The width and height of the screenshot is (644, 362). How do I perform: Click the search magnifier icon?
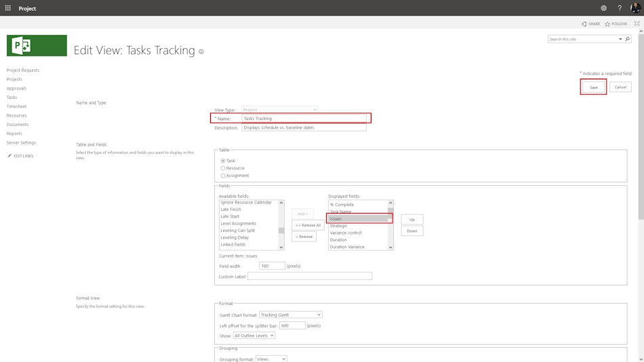[x=628, y=39]
